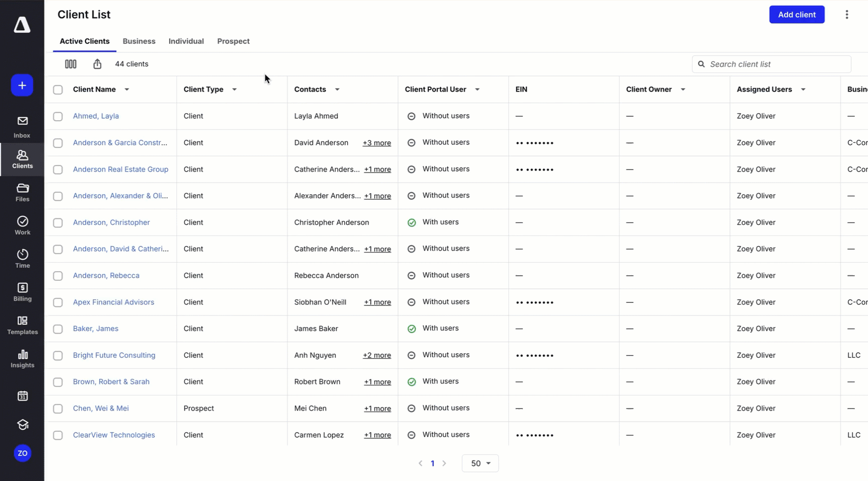
Task: Open the rows-per-page 50 dropdown
Action: point(480,463)
